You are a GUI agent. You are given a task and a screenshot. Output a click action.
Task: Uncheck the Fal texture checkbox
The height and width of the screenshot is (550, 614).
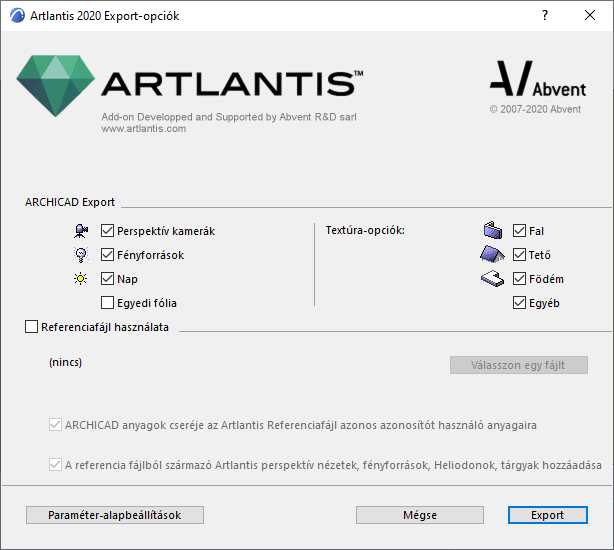[519, 231]
